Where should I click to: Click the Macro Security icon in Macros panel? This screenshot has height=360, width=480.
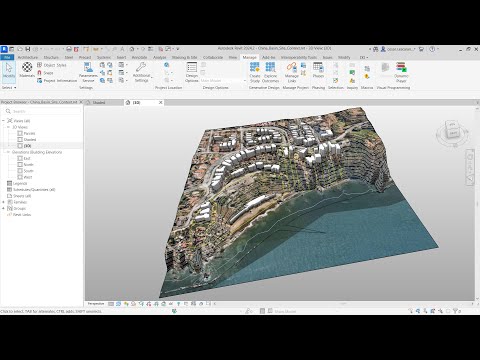point(367,77)
